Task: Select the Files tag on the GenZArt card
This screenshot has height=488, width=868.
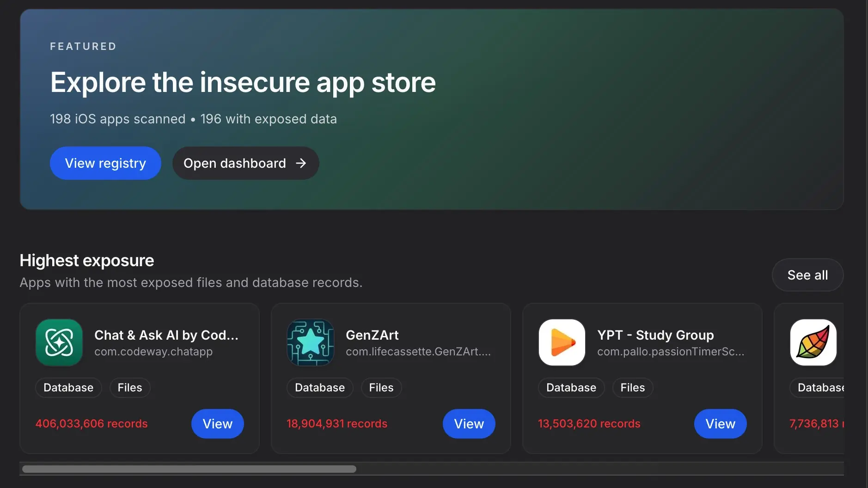Action: [381, 388]
